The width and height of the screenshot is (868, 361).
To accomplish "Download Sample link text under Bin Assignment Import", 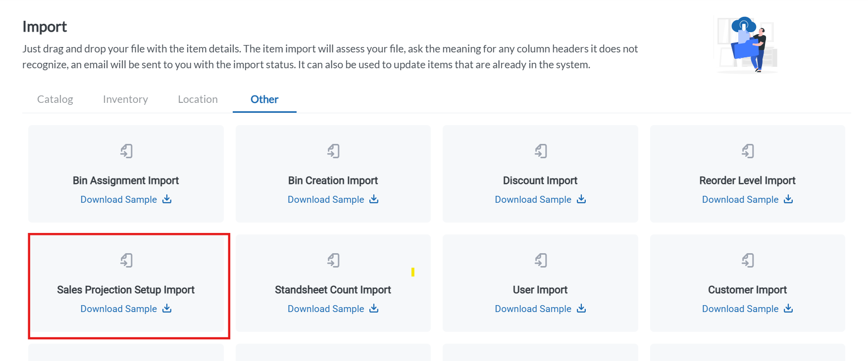I will pyautogui.click(x=119, y=199).
